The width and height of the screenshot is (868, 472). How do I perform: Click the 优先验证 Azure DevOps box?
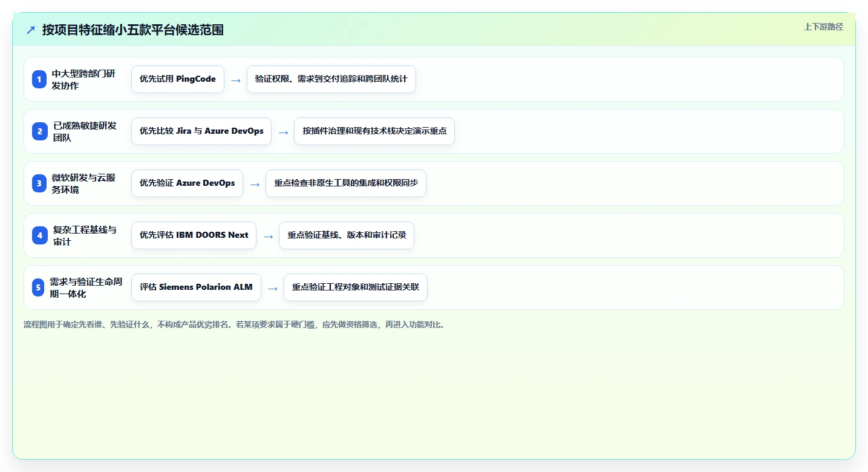click(x=187, y=183)
